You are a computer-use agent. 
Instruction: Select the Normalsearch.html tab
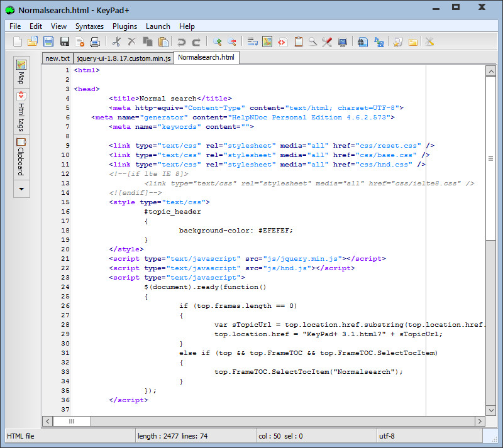click(x=206, y=57)
